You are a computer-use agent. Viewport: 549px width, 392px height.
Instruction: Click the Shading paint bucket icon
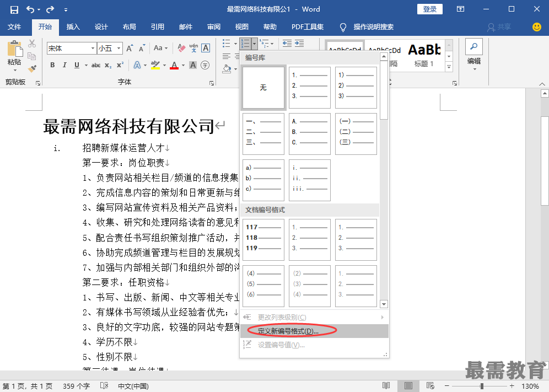pos(227,69)
